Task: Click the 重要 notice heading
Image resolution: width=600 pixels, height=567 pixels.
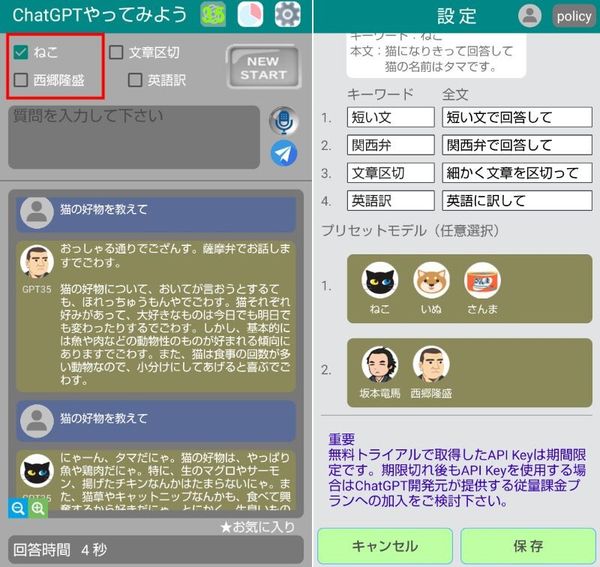Action: point(342,439)
